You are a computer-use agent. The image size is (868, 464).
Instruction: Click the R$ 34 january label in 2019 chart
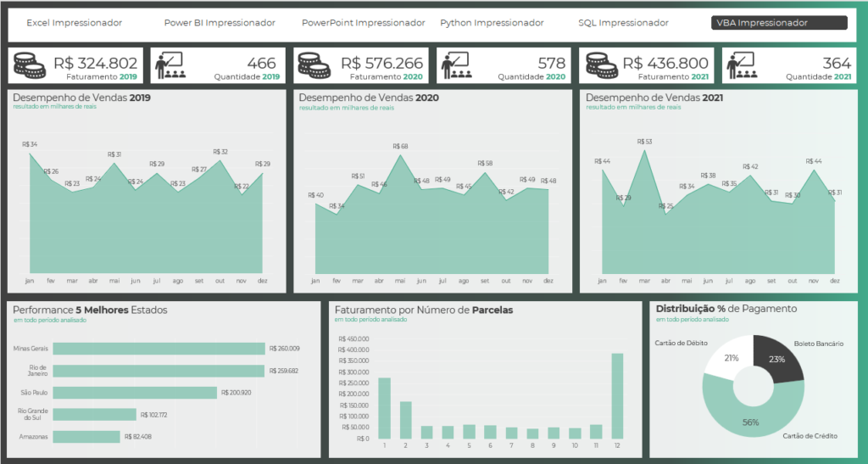[30, 144]
